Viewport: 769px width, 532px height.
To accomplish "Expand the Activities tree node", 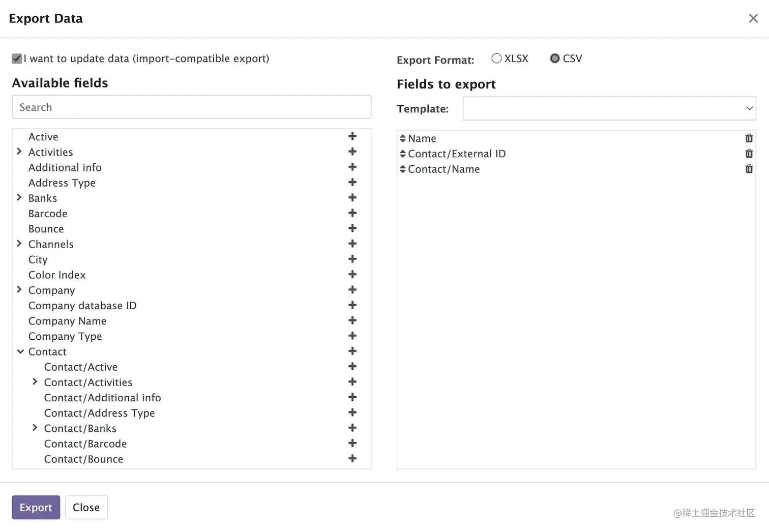I will 19,152.
